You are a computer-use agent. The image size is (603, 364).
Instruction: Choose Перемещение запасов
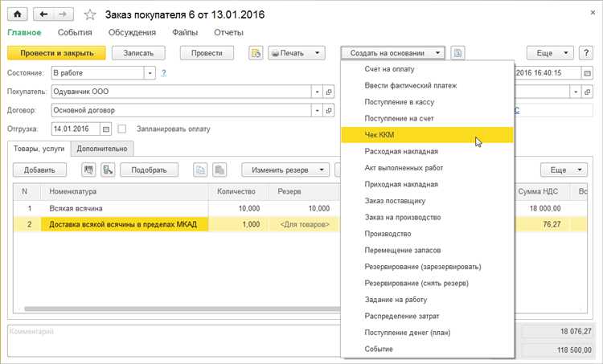(427, 250)
